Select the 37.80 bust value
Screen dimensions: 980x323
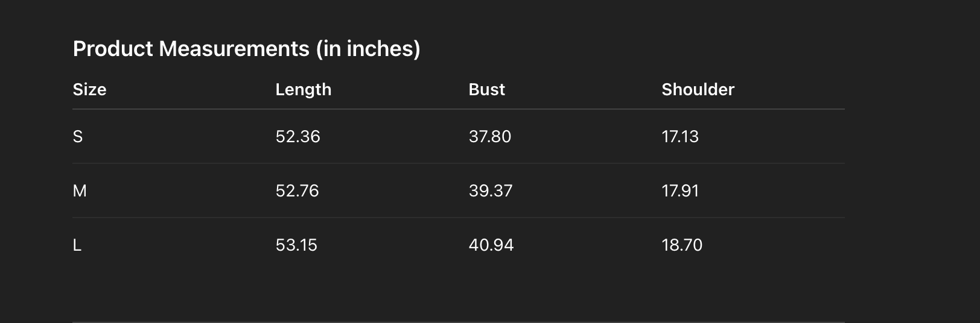click(489, 137)
